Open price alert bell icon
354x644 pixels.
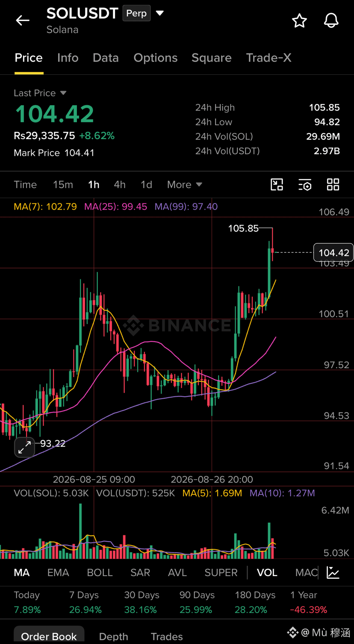pos(331,20)
